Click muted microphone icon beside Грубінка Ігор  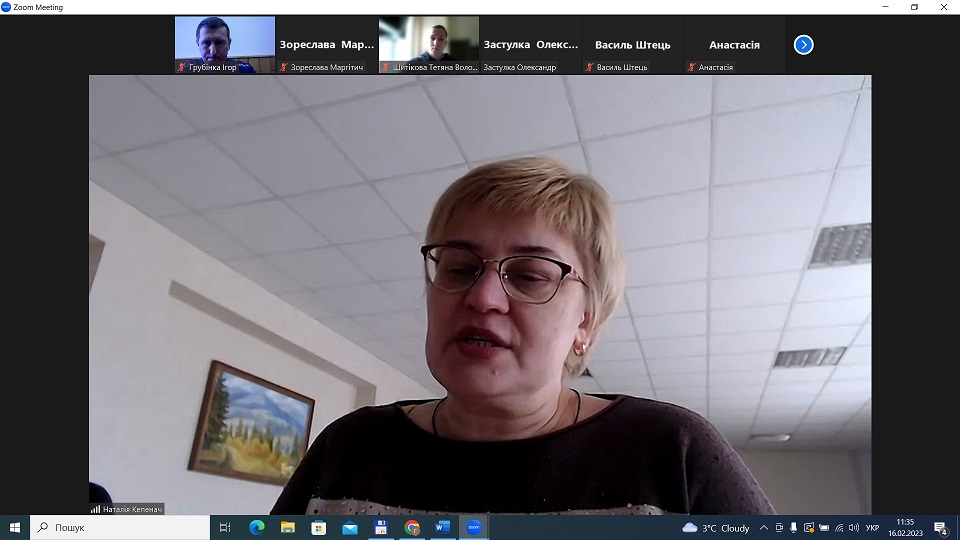point(181,67)
